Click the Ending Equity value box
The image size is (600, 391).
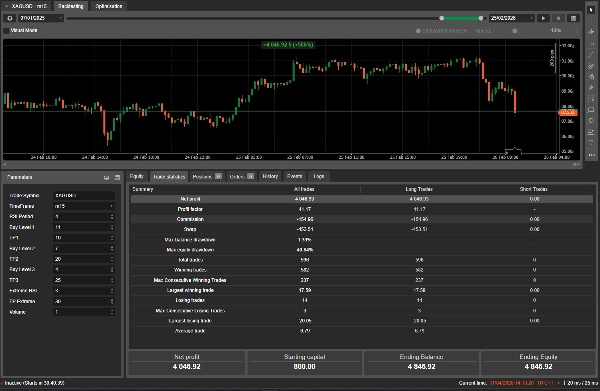[538, 363]
